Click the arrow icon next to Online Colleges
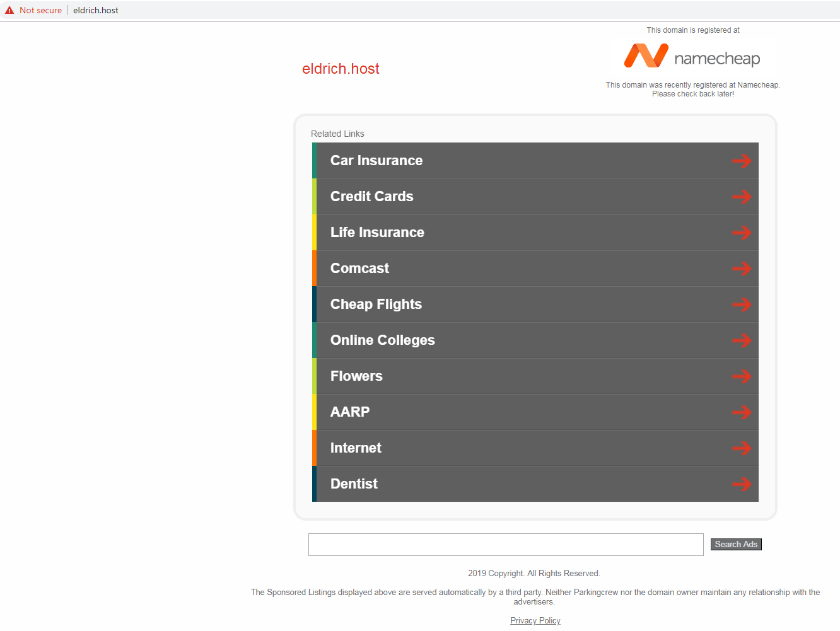The image size is (840, 631). (x=742, y=340)
